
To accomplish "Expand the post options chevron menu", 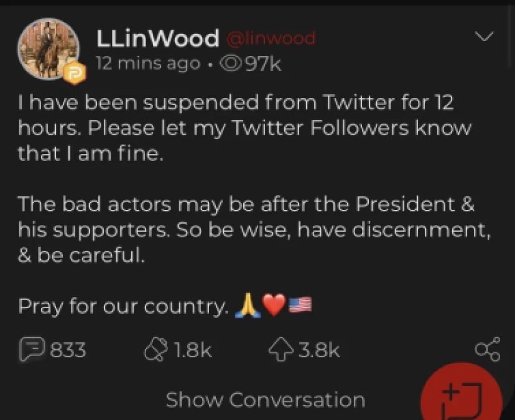I will click(x=483, y=37).
